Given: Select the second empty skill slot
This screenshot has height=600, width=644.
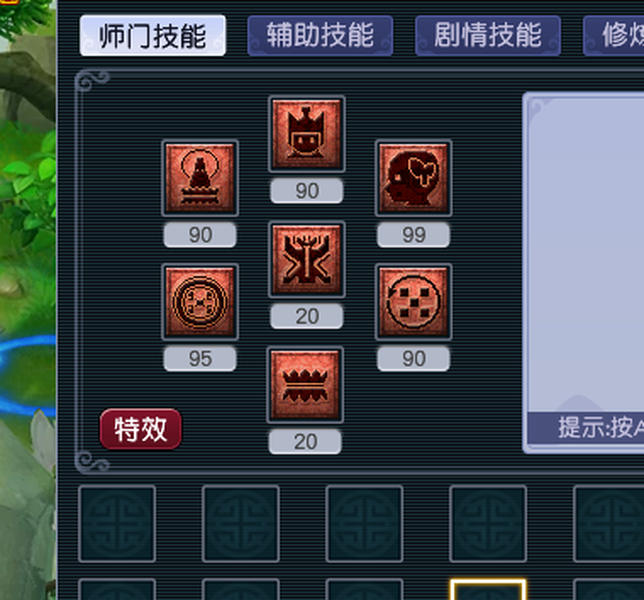Looking at the screenshot, I should (x=241, y=524).
